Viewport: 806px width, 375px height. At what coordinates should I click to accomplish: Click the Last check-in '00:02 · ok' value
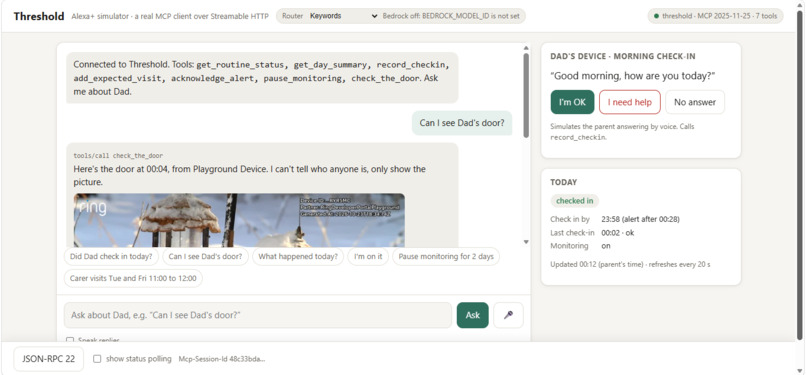[x=617, y=233]
